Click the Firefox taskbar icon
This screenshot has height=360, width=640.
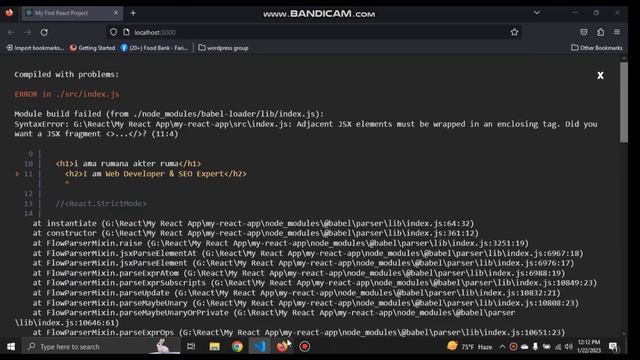(282, 347)
